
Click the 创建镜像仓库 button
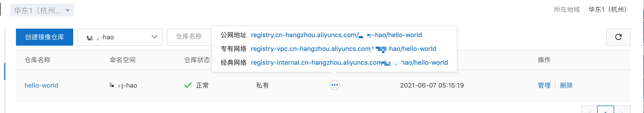(44, 37)
